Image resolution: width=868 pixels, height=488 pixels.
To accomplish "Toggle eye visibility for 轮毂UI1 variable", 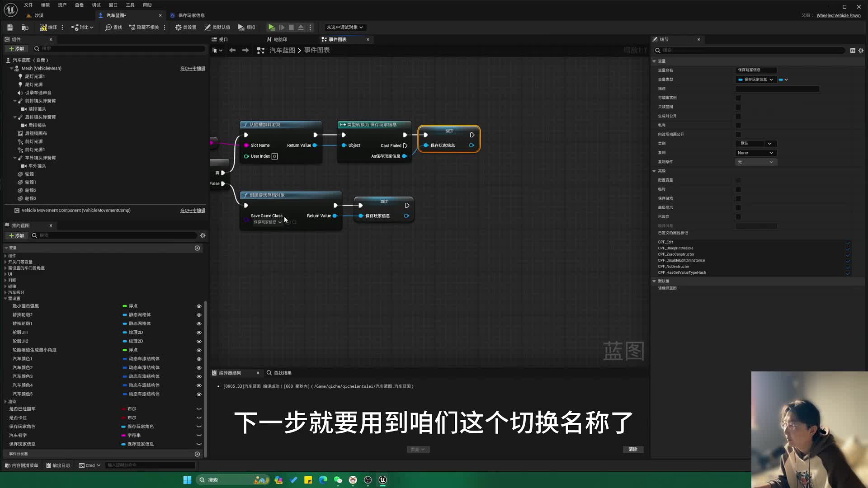I will (x=199, y=333).
